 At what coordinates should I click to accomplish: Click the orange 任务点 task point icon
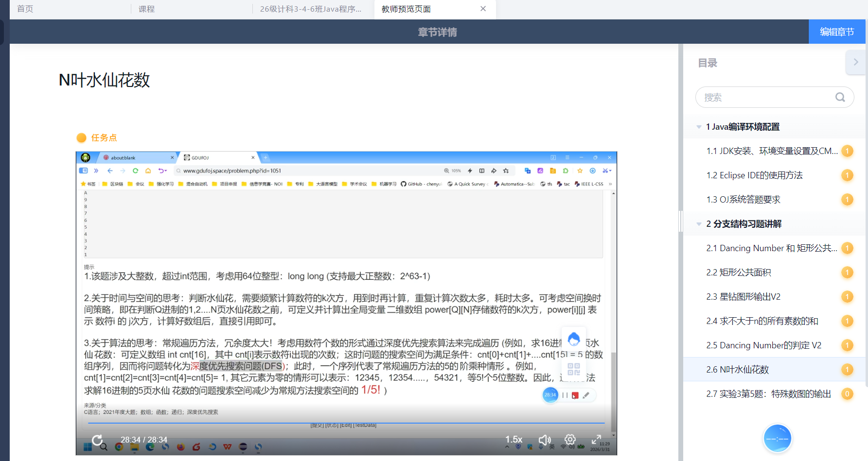point(82,138)
